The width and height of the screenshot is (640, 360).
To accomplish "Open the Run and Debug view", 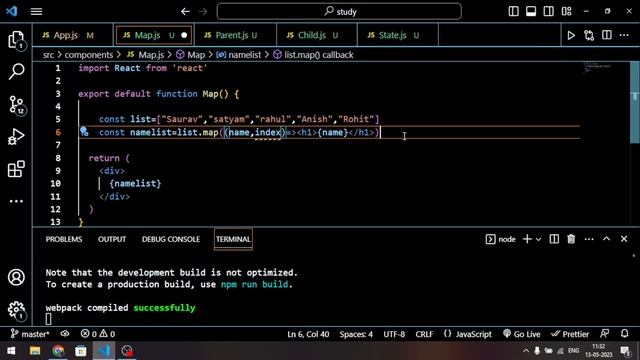I will [x=16, y=137].
